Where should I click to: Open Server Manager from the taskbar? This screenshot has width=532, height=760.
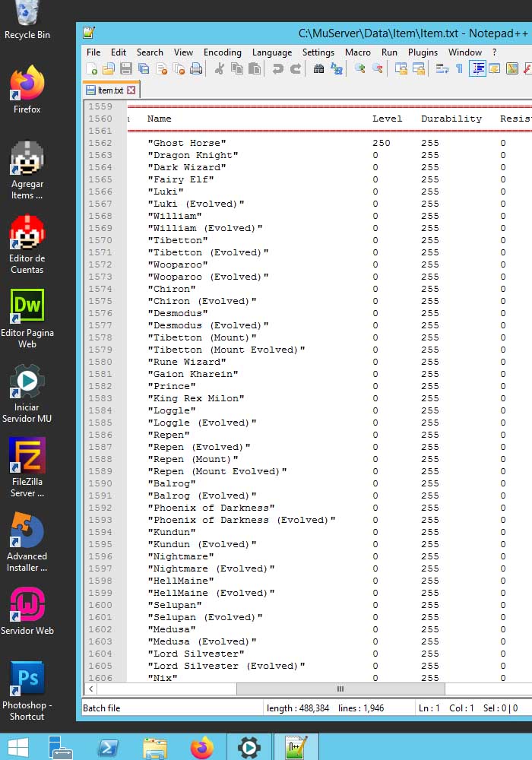[61, 747]
